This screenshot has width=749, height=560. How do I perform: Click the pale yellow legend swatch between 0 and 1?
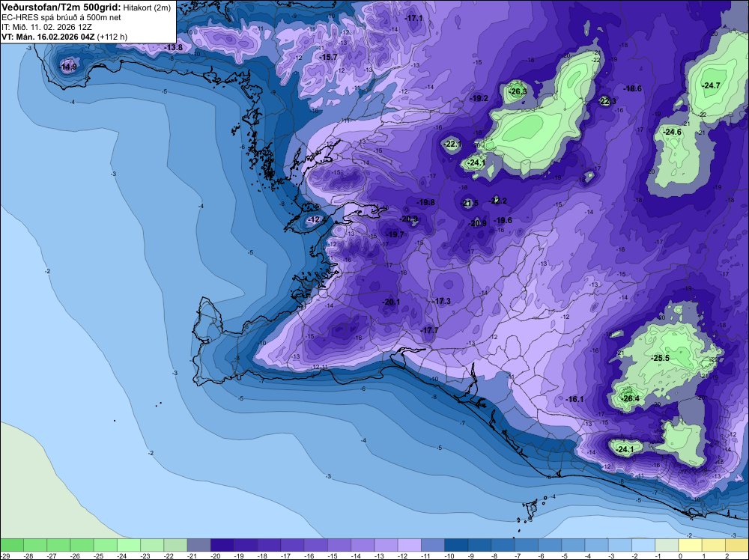coord(691,545)
